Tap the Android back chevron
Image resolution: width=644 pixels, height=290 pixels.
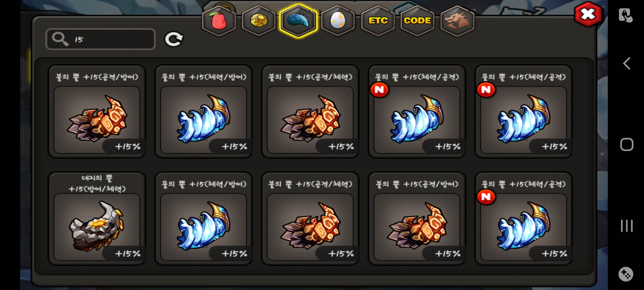[x=627, y=64]
